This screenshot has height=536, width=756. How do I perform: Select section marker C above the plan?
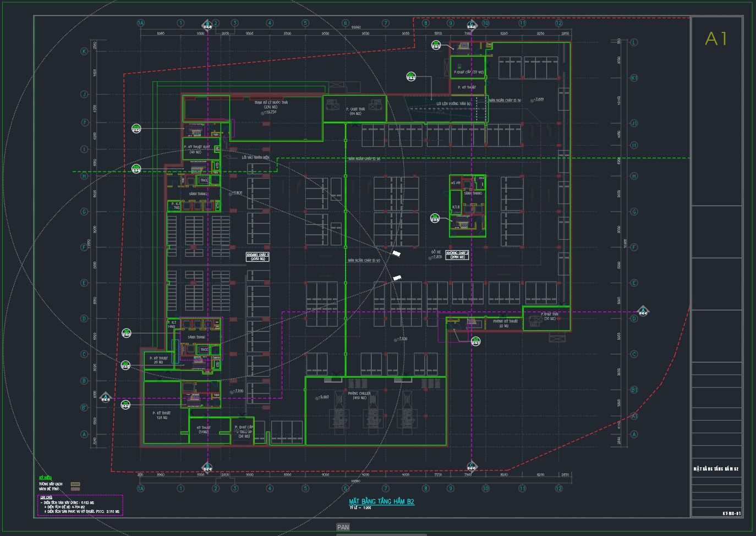[472, 25]
